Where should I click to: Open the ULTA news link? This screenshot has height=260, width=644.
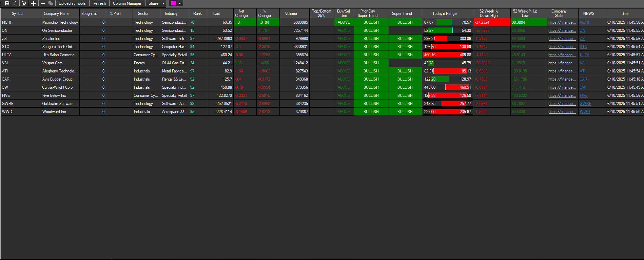[x=584, y=55]
